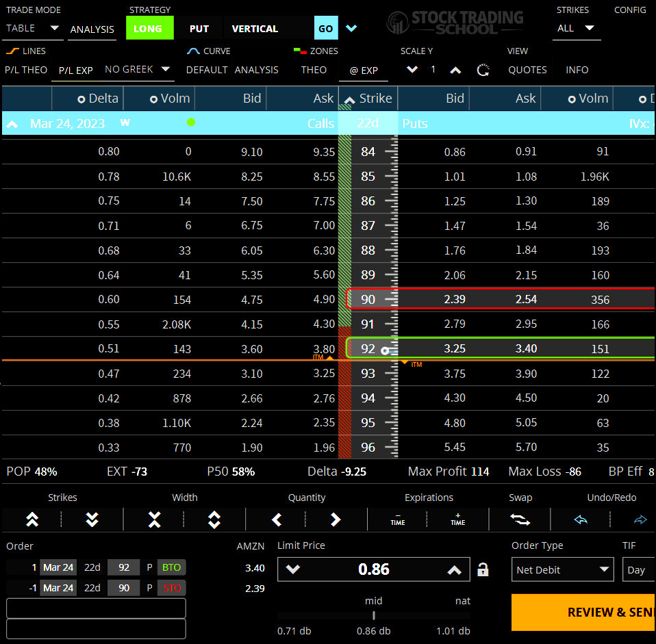
Task: Click REVIEW & SEND button
Action: click(x=583, y=612)
